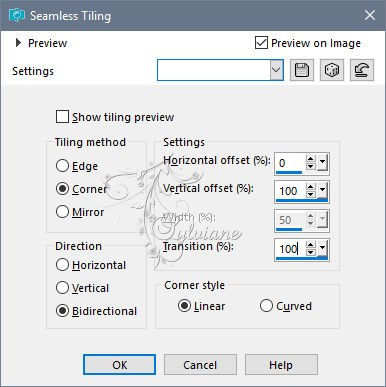Close the Seamless Tiling dialog
The width and height of the screenshot is (386, 387).
370,15
